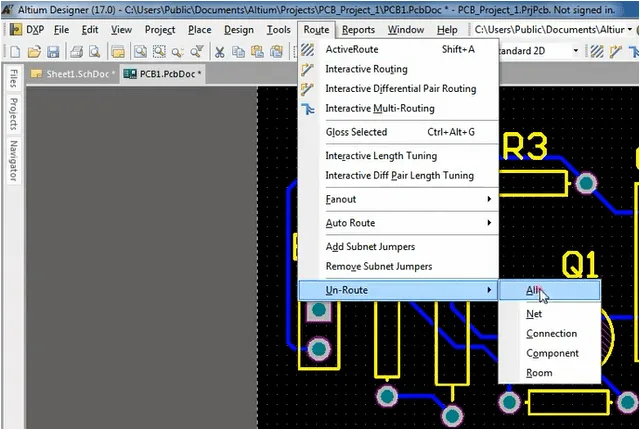Choose Un-Route All

point(550,290)
